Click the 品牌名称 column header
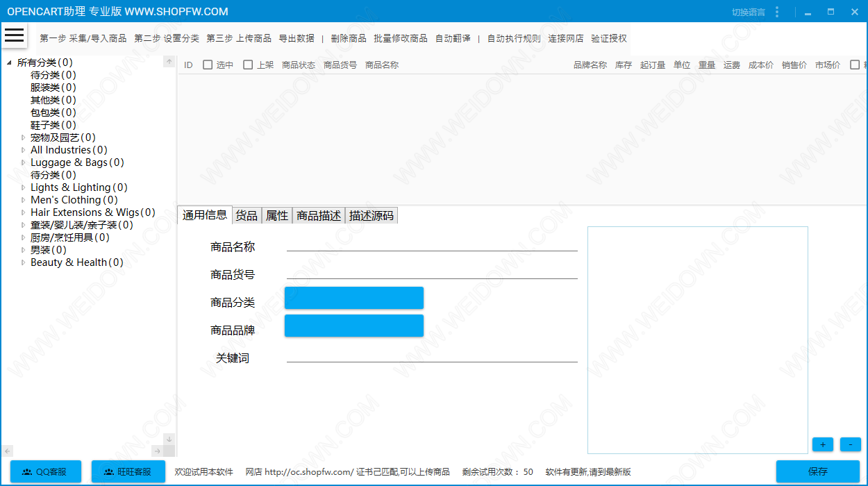 coord(590,65)
